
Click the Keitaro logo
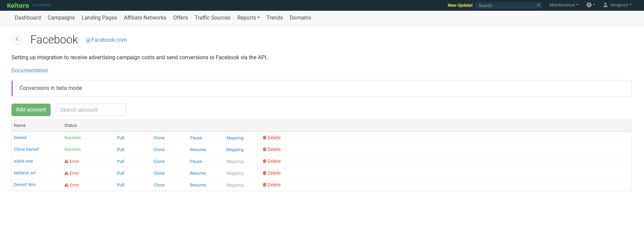click(x=18, y=5)
